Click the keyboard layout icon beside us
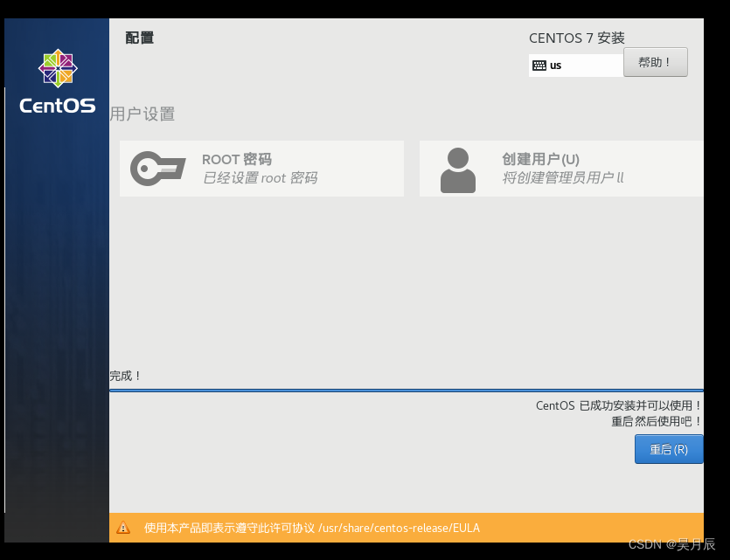730x560 pixels. point(539,66)
